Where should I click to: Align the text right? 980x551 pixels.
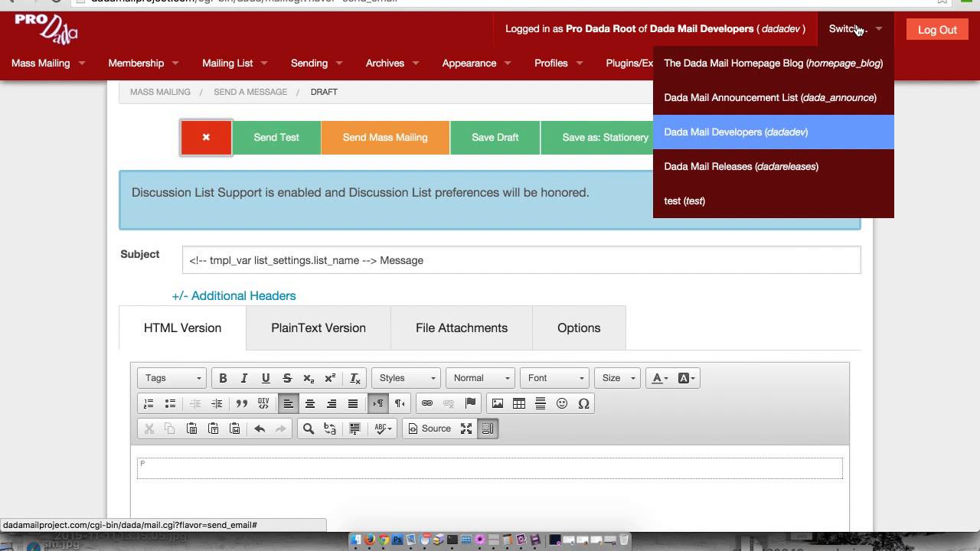click(x=332, y=403)
